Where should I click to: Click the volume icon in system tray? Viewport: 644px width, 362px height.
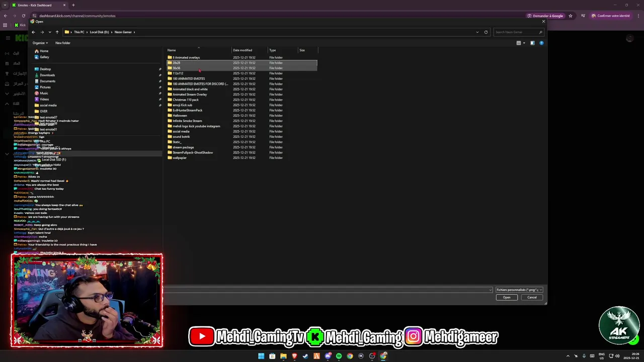tap(617, 356)
